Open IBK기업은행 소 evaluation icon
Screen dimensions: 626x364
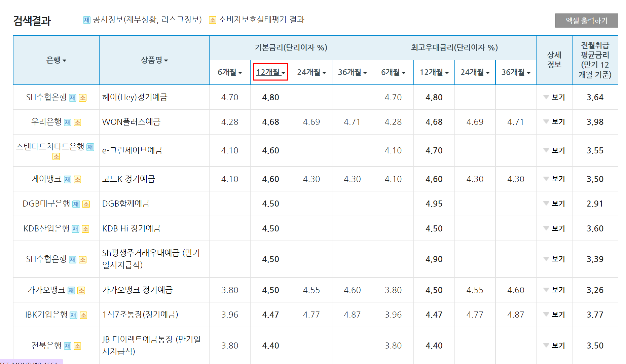point(84,315)
